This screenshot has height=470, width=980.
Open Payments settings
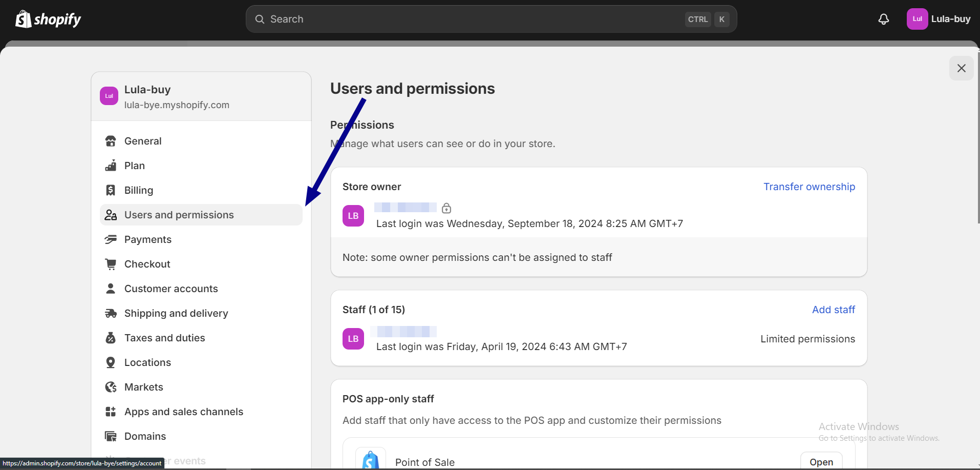pos(201,239)
